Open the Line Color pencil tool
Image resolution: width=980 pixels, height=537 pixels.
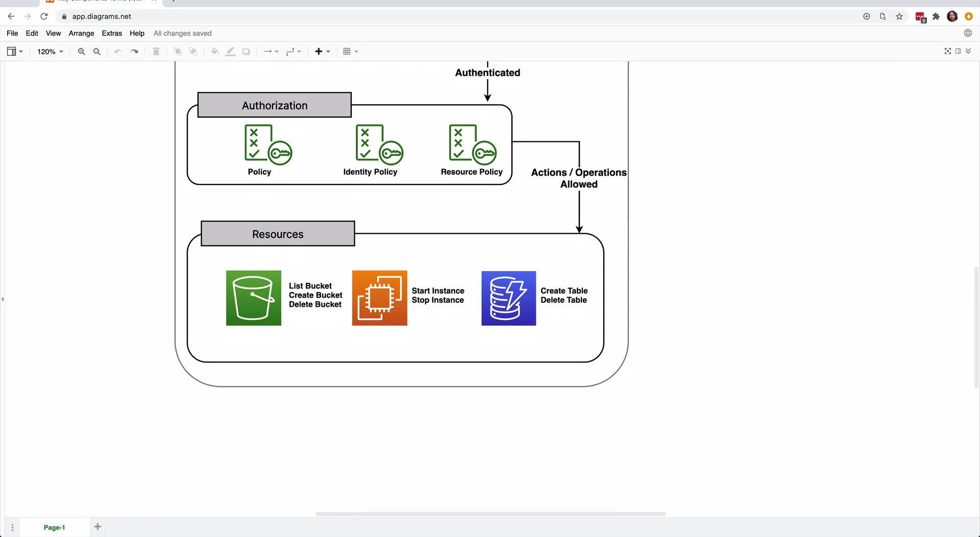click(231, 52)
